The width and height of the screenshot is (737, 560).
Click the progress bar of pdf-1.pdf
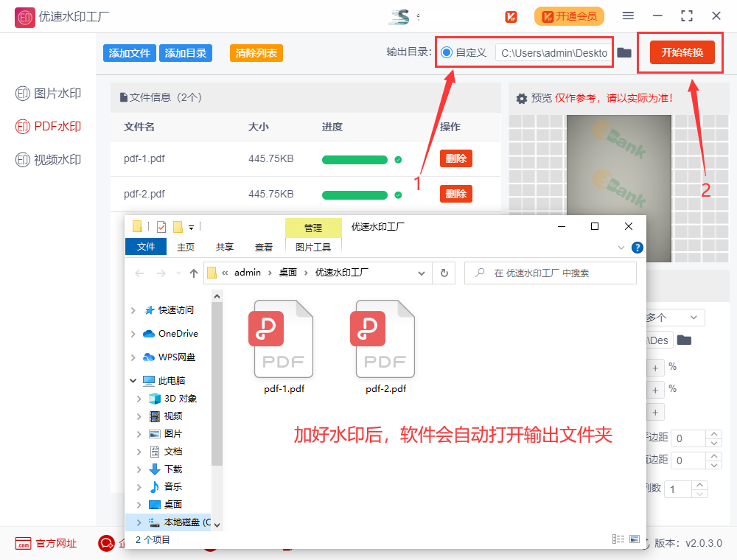tap(354, 160)
